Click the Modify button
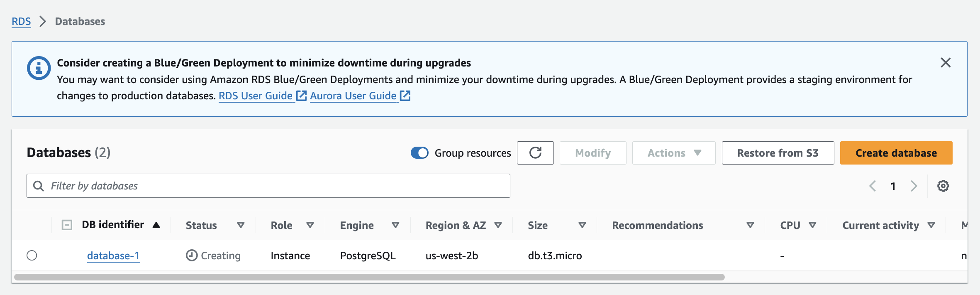 [593, 153]
